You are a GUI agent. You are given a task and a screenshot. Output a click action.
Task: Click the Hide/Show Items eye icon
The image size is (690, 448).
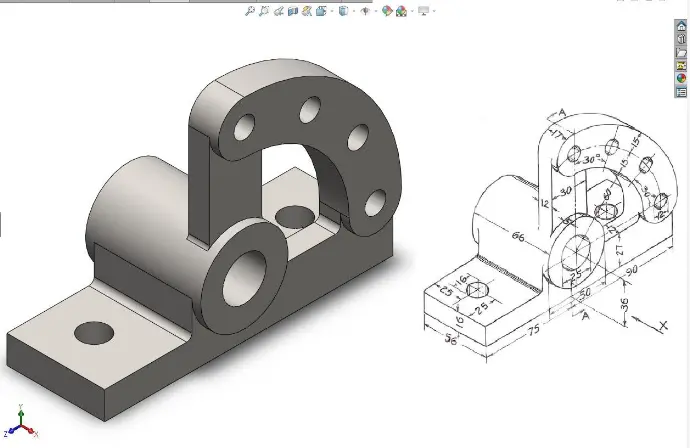pyautogui.click(x=365, y=11)
